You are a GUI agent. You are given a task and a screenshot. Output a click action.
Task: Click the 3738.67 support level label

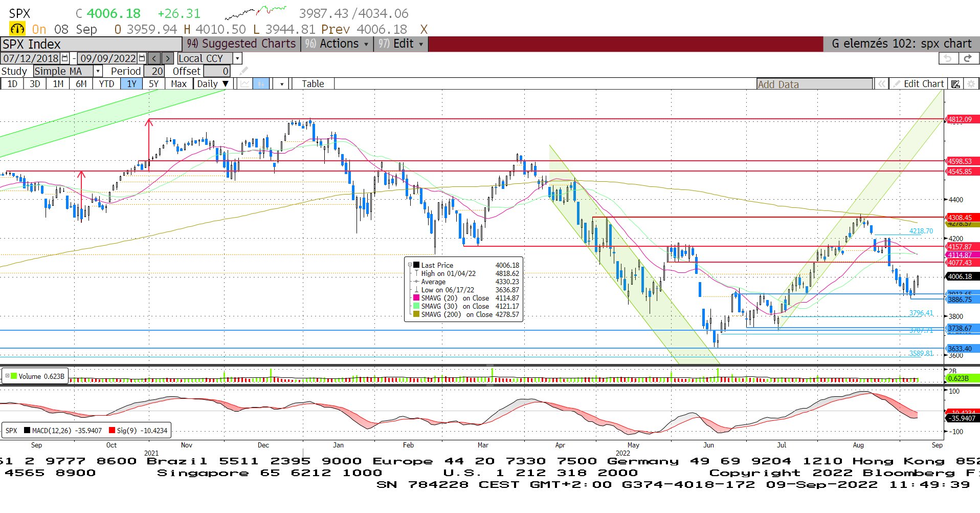(962, 328)
